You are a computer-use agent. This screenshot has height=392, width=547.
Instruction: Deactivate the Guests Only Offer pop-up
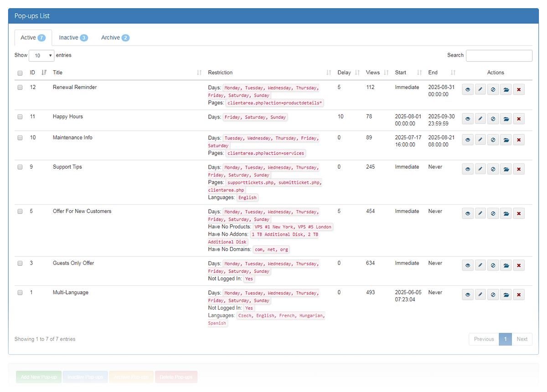click(493, 265)
